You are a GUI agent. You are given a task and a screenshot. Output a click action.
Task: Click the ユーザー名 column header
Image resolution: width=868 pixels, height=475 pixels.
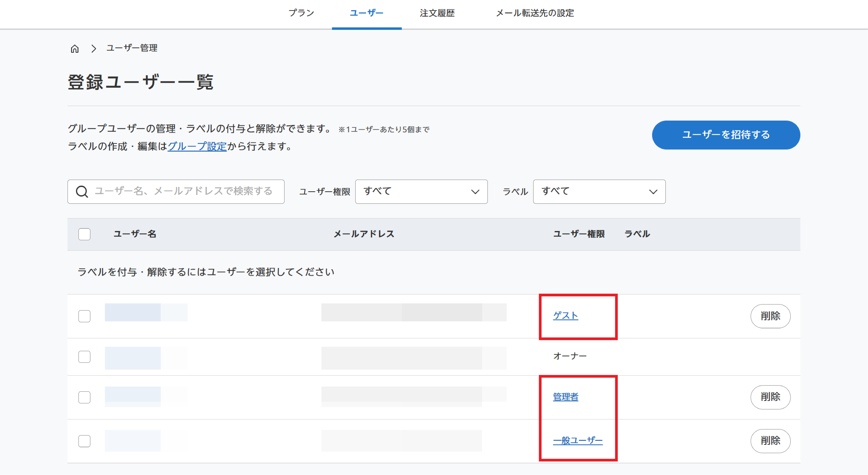click(x=135, y=234)
